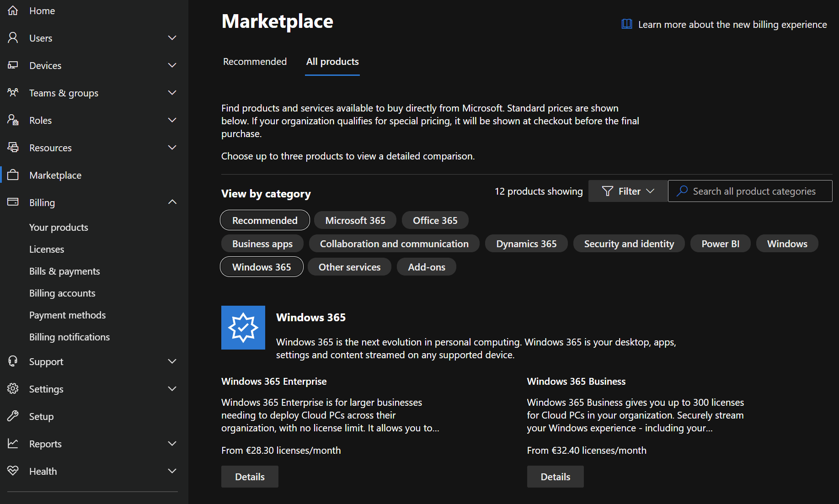Click the Resources printer icon

[x=13, y=148]
